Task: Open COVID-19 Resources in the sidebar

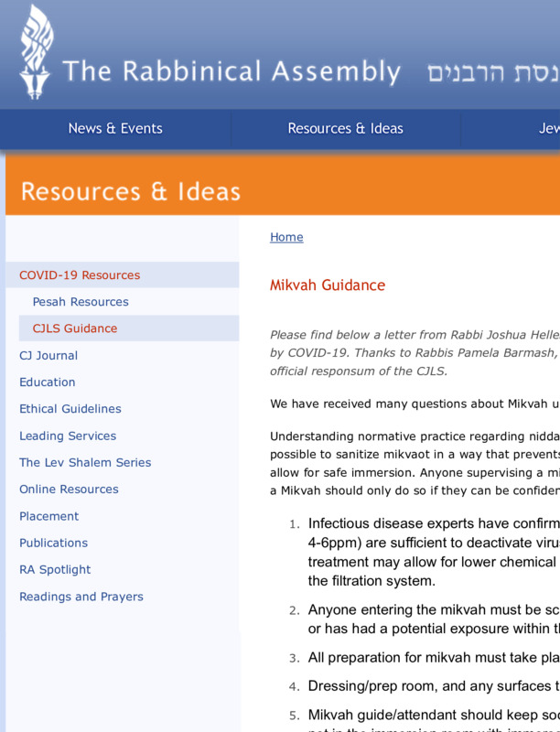Action: pyautogui.click(x=80, y=275)
